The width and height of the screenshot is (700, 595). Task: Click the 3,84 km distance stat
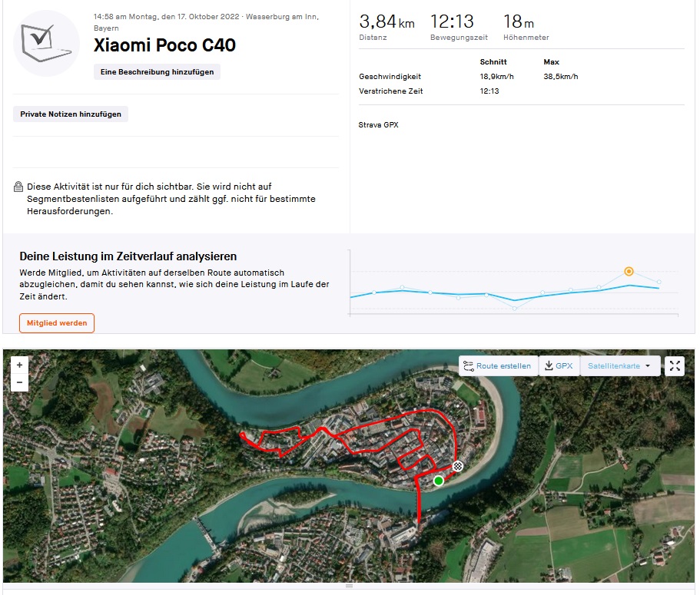(386, 21)
